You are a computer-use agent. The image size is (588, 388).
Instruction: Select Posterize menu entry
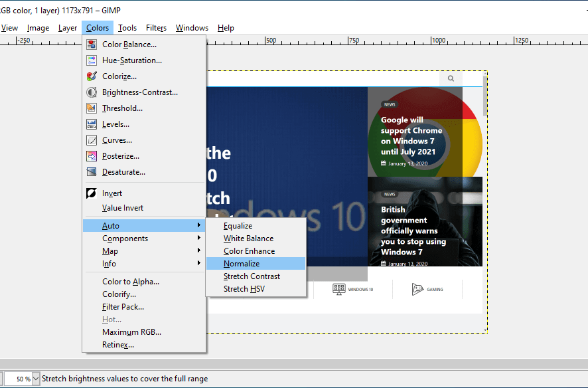click(144, 156)
